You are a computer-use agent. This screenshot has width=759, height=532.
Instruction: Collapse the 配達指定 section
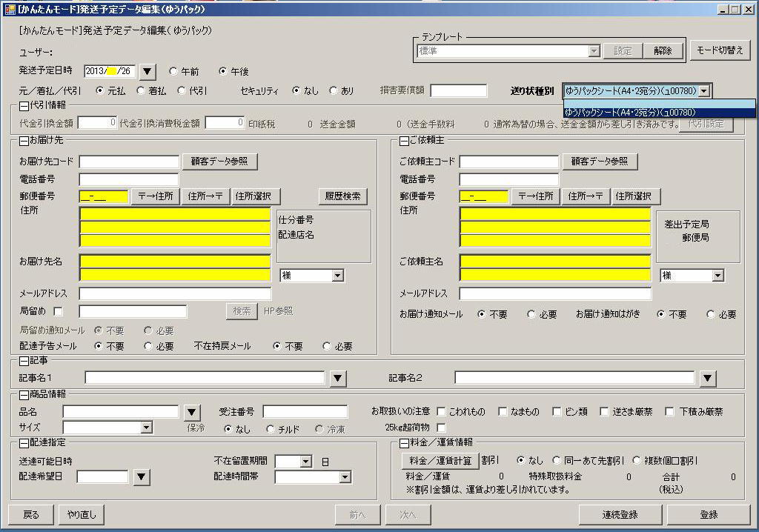[24, 443]
